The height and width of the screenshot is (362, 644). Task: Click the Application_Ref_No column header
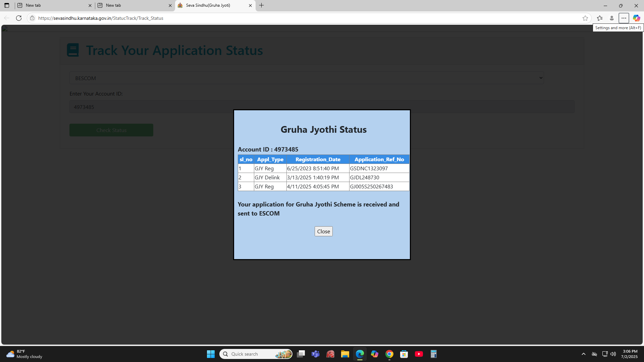[x=379, y=159]
